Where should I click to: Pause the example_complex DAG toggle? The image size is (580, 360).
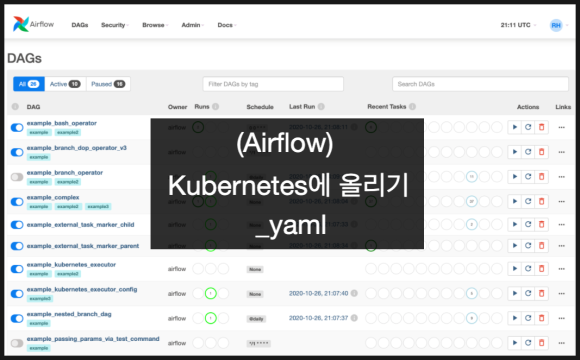pos(17,202)
